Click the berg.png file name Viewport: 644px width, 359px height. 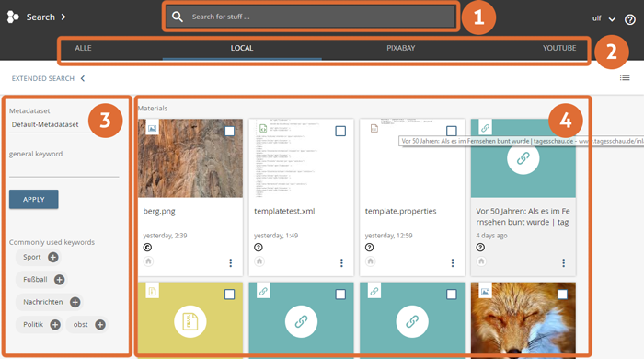(159, 211)
